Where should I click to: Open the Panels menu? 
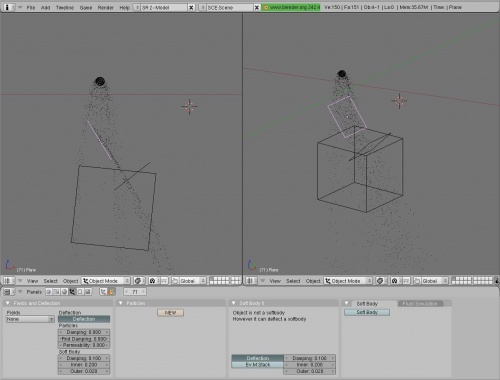coord(34,292)
